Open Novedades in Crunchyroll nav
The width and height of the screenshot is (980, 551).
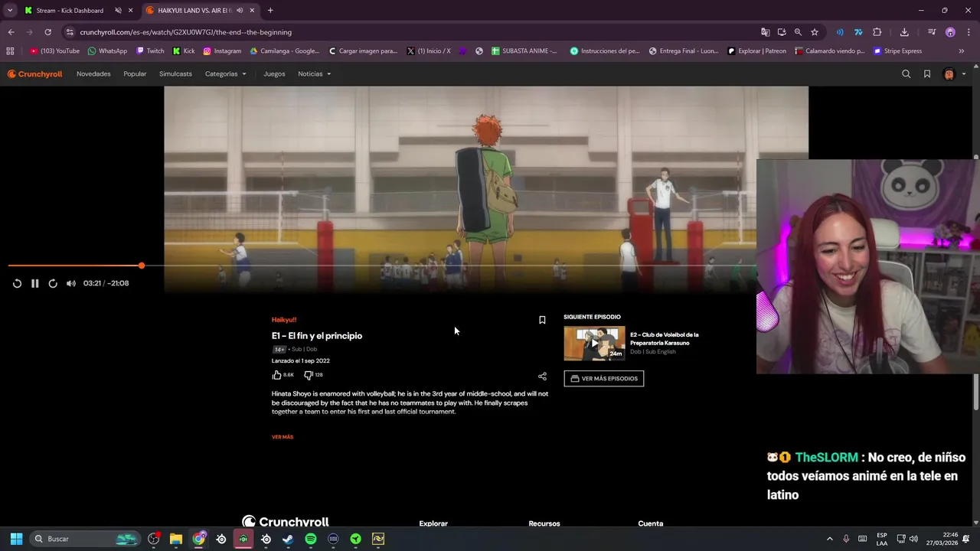click(93, 74)
